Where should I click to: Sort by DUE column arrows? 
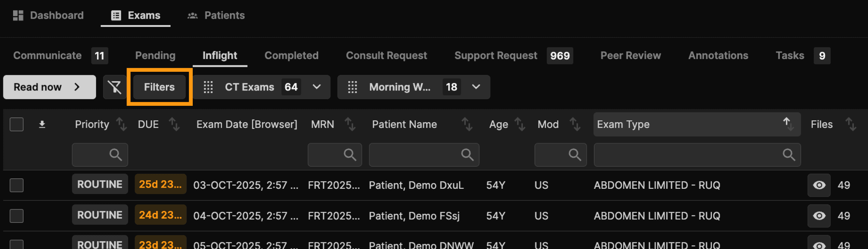[174, 124]
